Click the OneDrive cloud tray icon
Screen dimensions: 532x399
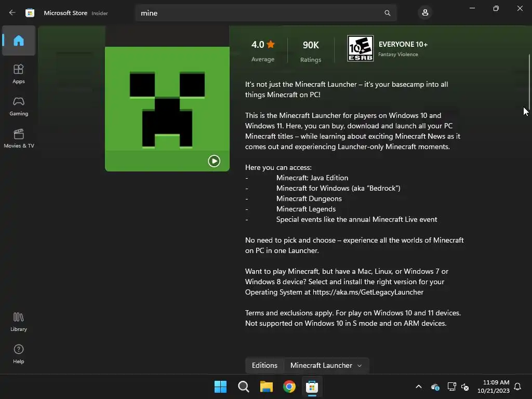[435, 387]
